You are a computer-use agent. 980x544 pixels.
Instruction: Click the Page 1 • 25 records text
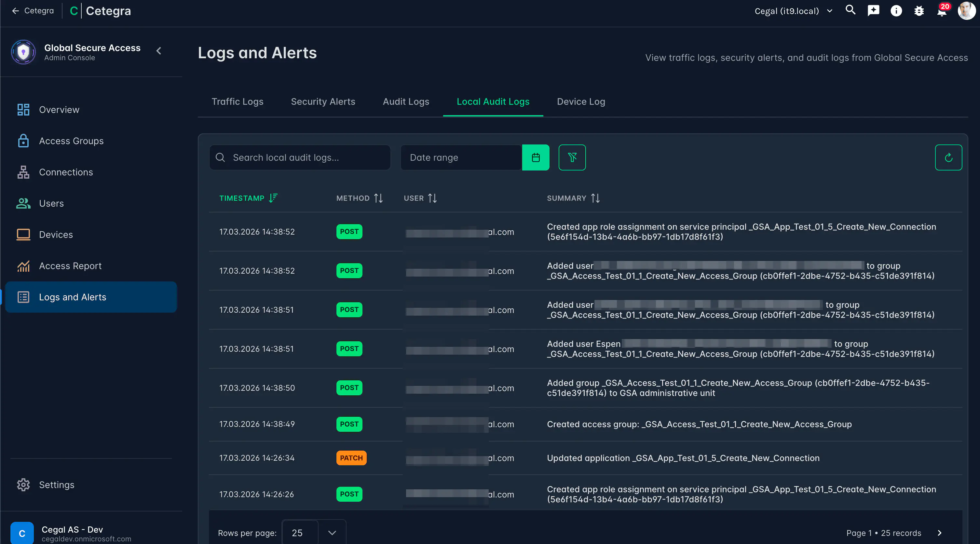[884, 533]
